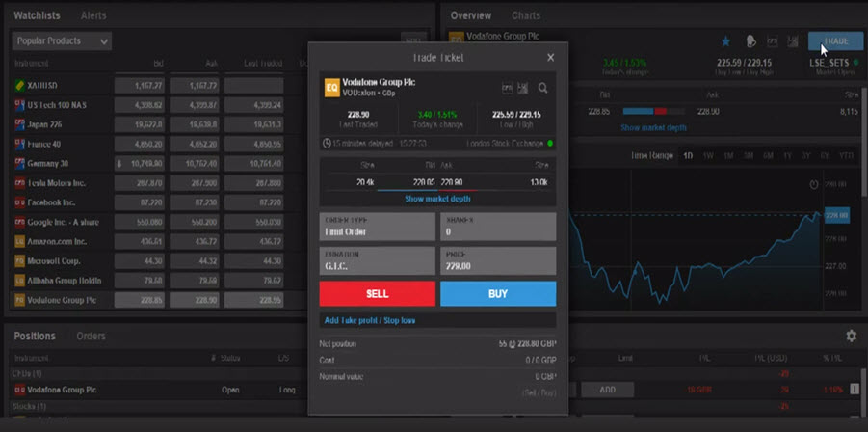Click the London Stock Exchange green status dot
Viewport: 868px width, 432px height.
coord(550,143)
